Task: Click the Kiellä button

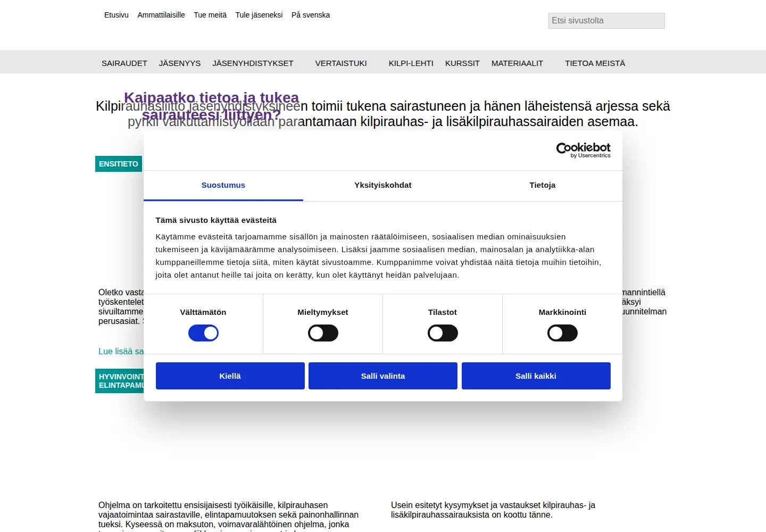Action: [x=230, y=376]
